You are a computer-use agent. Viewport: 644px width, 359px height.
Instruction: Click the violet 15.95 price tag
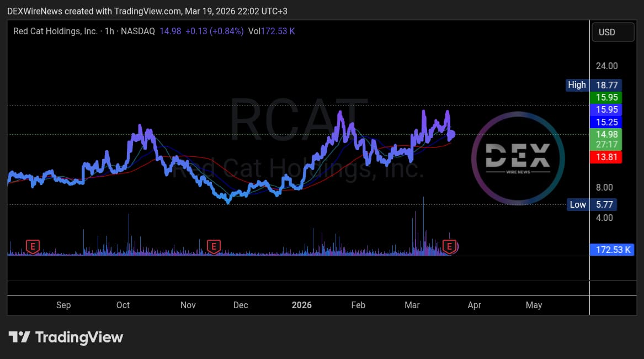606,110
